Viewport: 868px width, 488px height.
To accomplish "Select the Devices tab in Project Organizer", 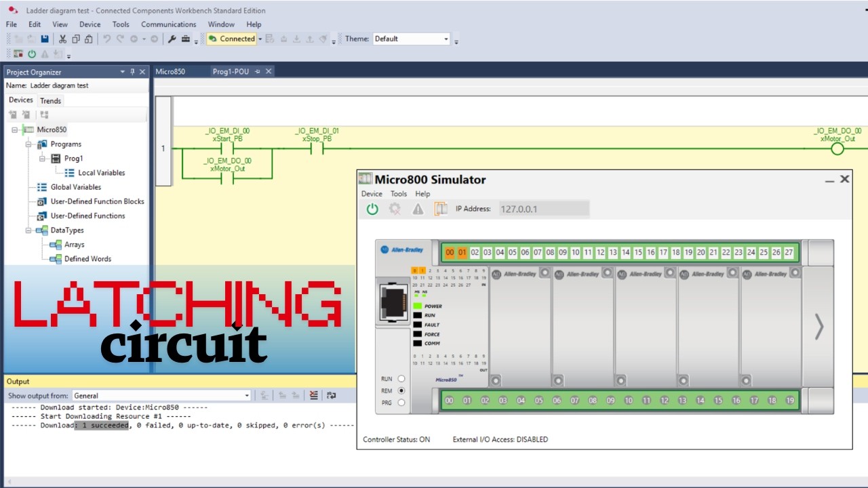I will (21, 100).
